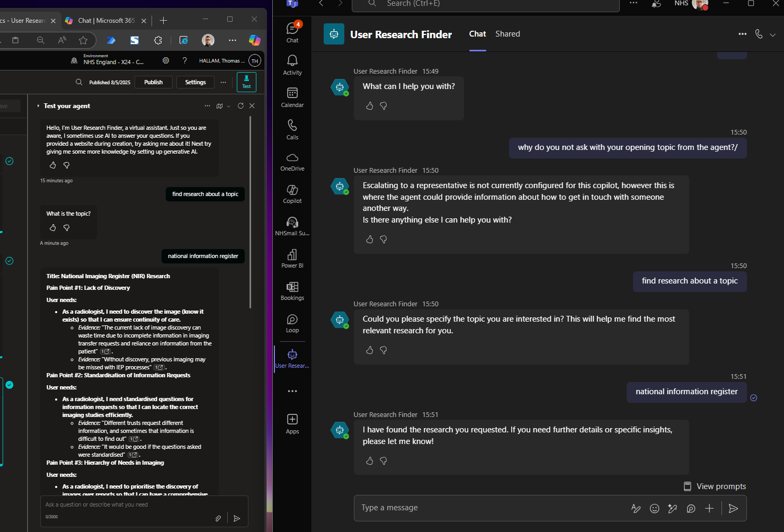784x532 pixels.
Task: Open OneDrive in the Teams sidebar
Action: coord(292,162)
